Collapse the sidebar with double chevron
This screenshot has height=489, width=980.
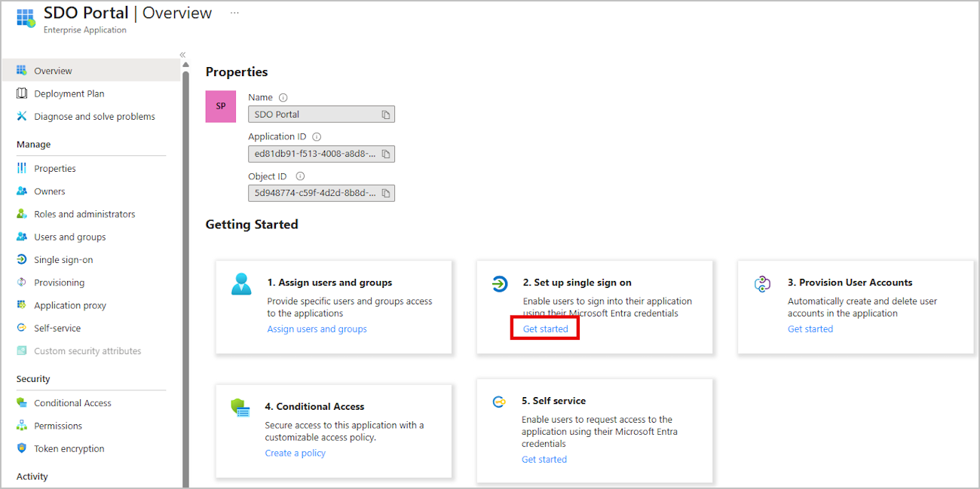[x=182, y=55]
